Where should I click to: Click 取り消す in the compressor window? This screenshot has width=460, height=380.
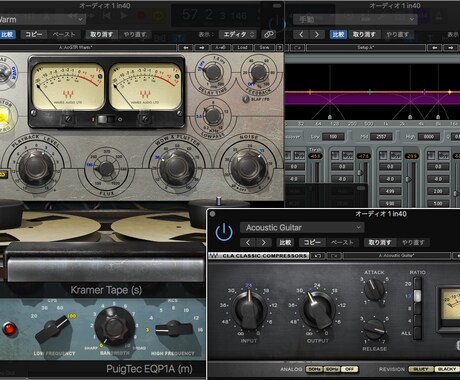tap(379, 242)
